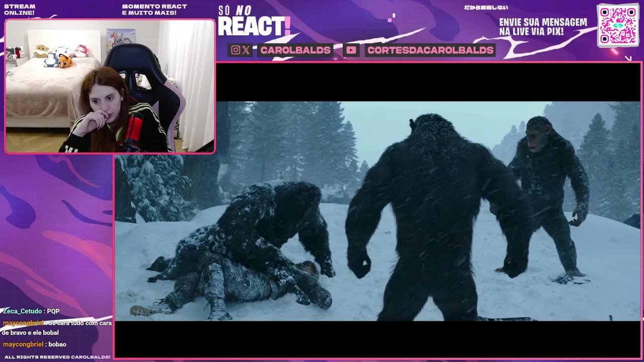Click 'ENVIE SUA MENSAGEM NA LIVE VIA PIX!' text

(543, 27)
